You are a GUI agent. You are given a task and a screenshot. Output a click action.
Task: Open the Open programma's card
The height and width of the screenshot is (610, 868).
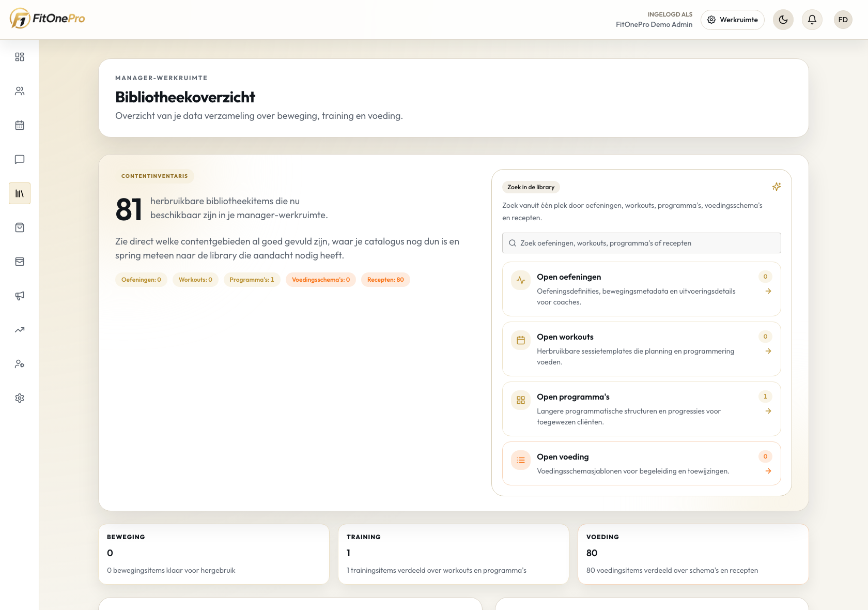[642, 409]
